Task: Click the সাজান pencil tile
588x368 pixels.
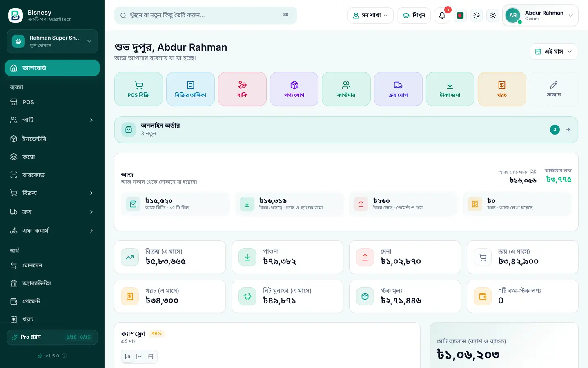Action: pos(554,89)
